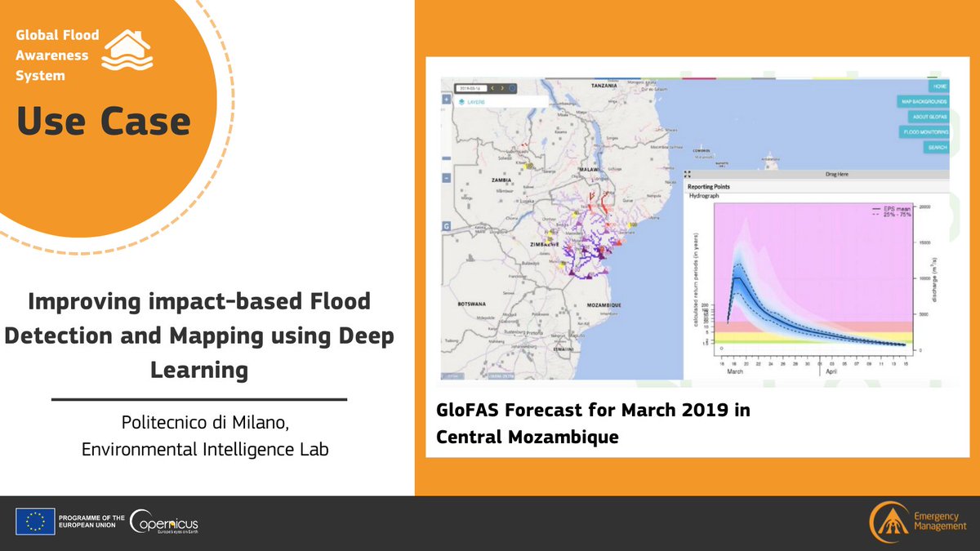
Task: Click the LAYERS label text
Action: (x=475, y=102)
